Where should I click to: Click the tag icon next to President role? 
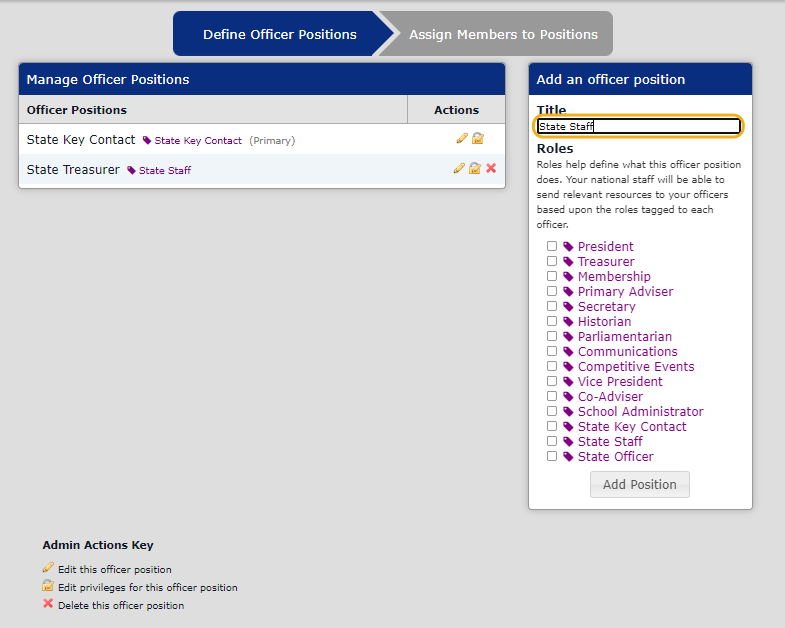[568, 246]
